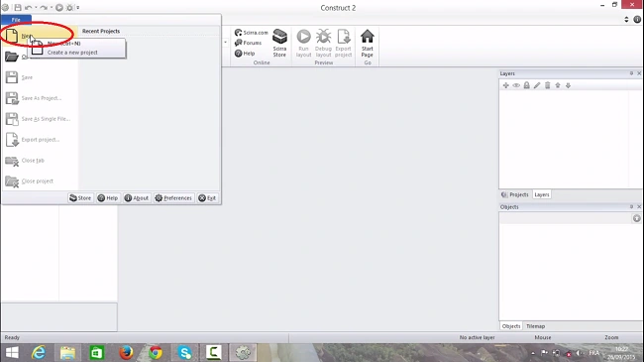Click the No active layer status text
Screen dimensions: 644x362
[x=477, y=337]
